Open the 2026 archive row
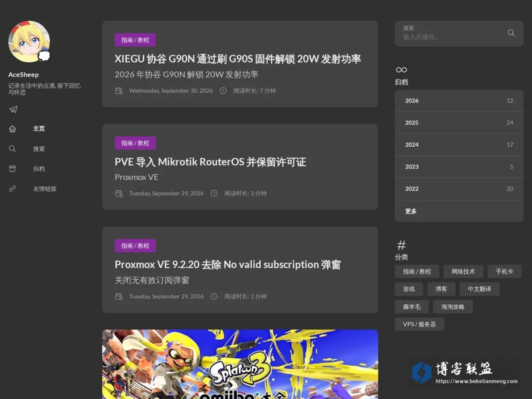This screenshot has width=532, height=399. click(459, 101)
